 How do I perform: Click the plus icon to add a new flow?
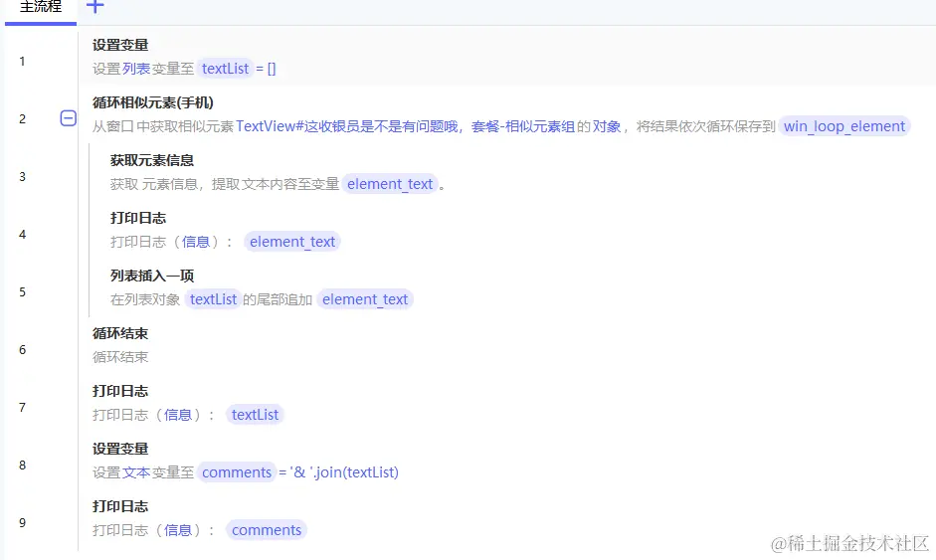tap(94, 7)
